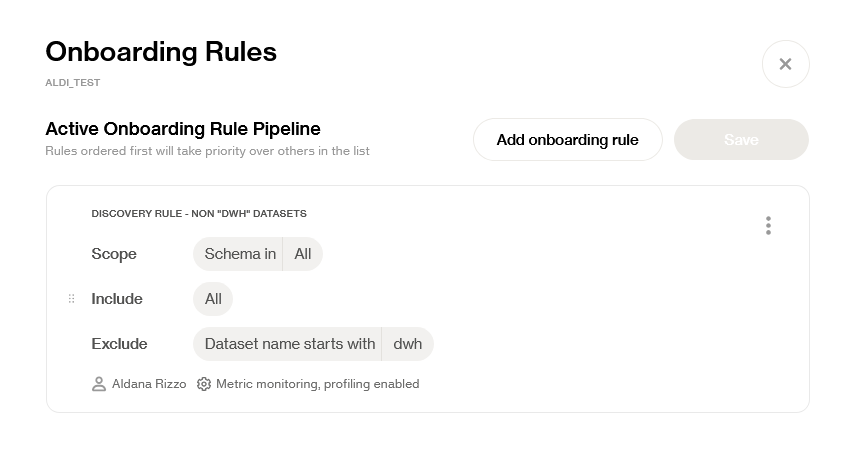Click the Active Onboarding Rule Pipeline heading
This screenshot has width=854, height=476.
(183, 129)
